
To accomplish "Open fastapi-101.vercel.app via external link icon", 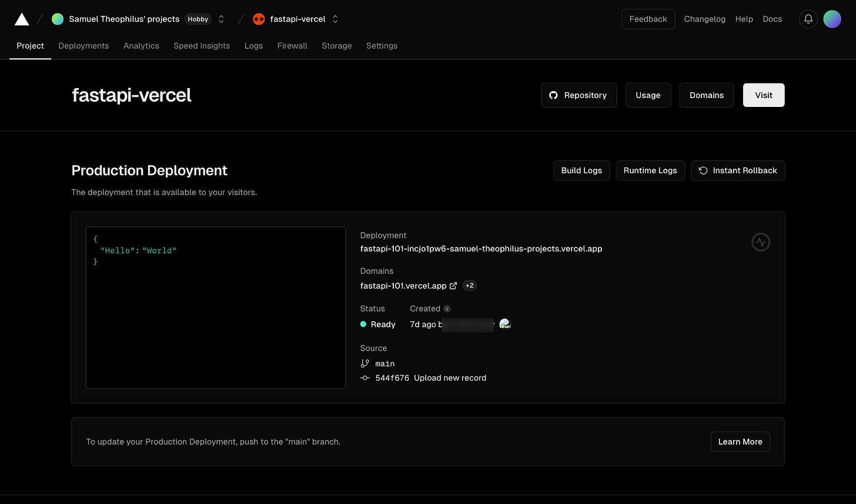I will 453,285.
